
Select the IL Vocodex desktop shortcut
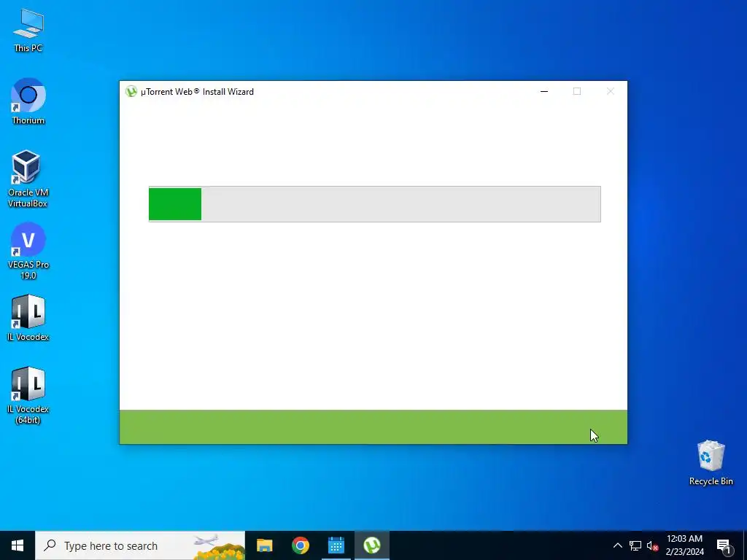click(x=28, y=318)
